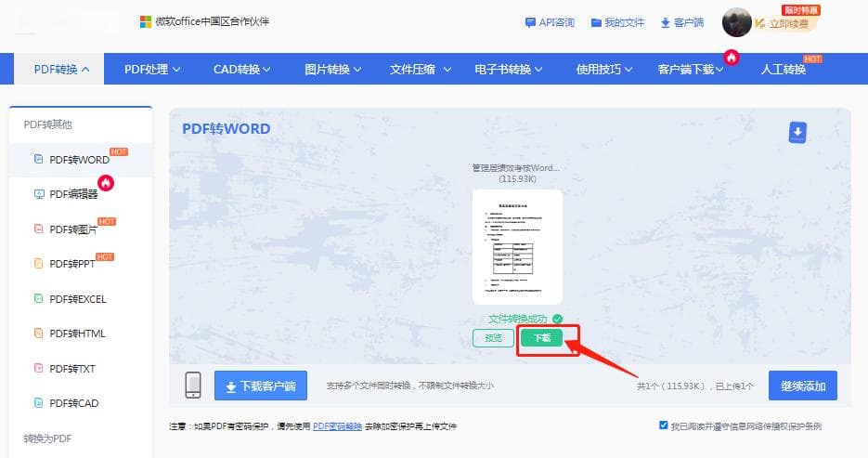Viewport: 868px width, 458px height.
Task: Click the 立即续费 renew link
Action: pyautogui.click(x=789, y=24)
